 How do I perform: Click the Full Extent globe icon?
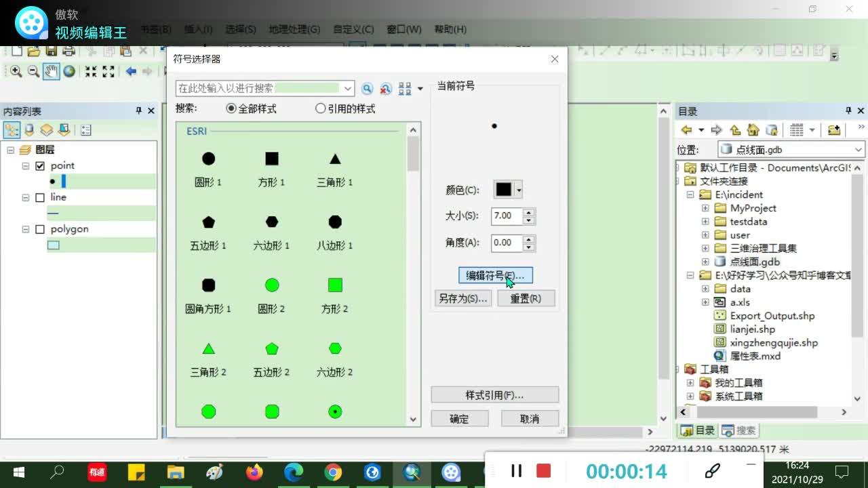(70, 72)
